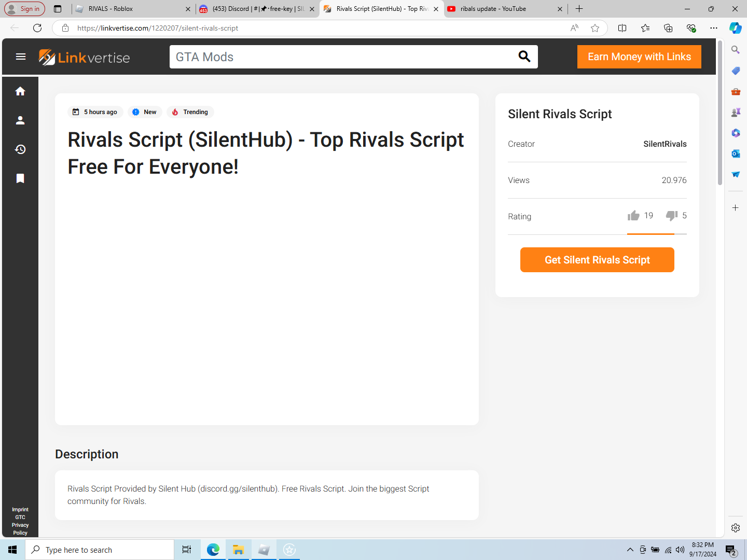Image resolution: width=747 pixels, height=560 pixels.
Task: Switch to the Discord free-key tab
Action: pyautogui.click(x=257, y=9)
